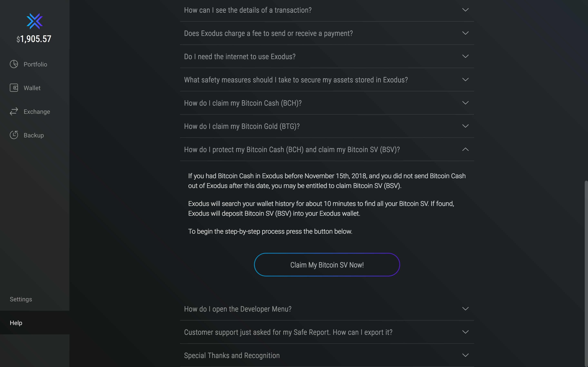Screen dimensions: 588x367
Task: Expand safety measures to secure assets question
Action: (327, 80)
